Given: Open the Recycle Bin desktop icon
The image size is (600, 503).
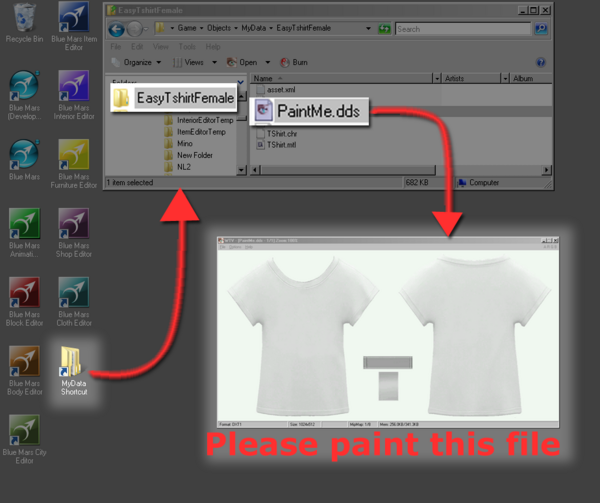Looking at the screenshot, I should [x=24, y=22].
